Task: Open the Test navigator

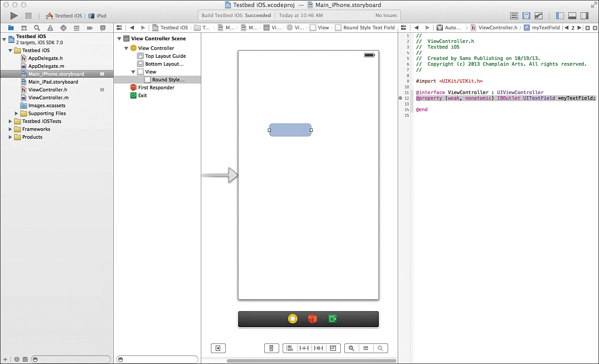Action: 63,28
